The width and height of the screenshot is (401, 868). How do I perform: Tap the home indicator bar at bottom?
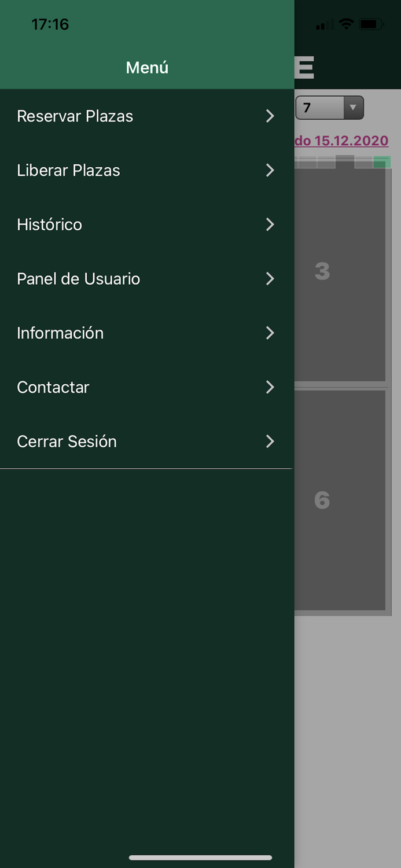[200, 858]
